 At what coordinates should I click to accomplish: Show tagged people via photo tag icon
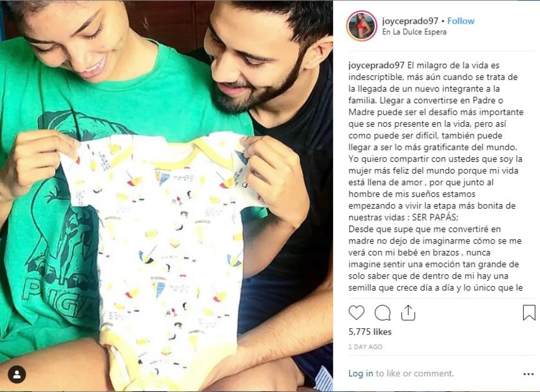17,374
